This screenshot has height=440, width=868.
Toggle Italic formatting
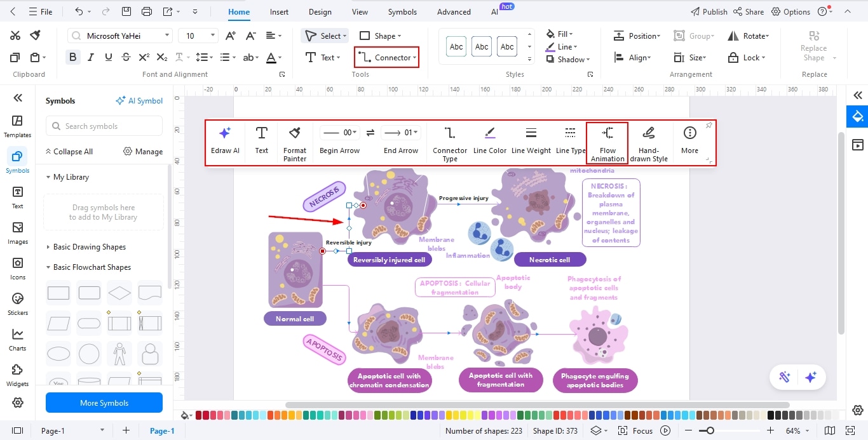point(91,57)
